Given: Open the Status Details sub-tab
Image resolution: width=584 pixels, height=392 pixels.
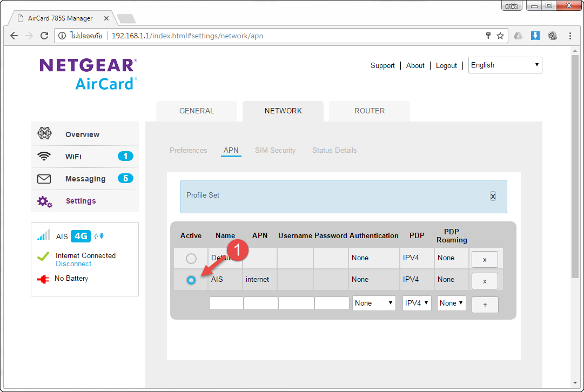Looking at the screenshot, I should [x=334, y=151].
